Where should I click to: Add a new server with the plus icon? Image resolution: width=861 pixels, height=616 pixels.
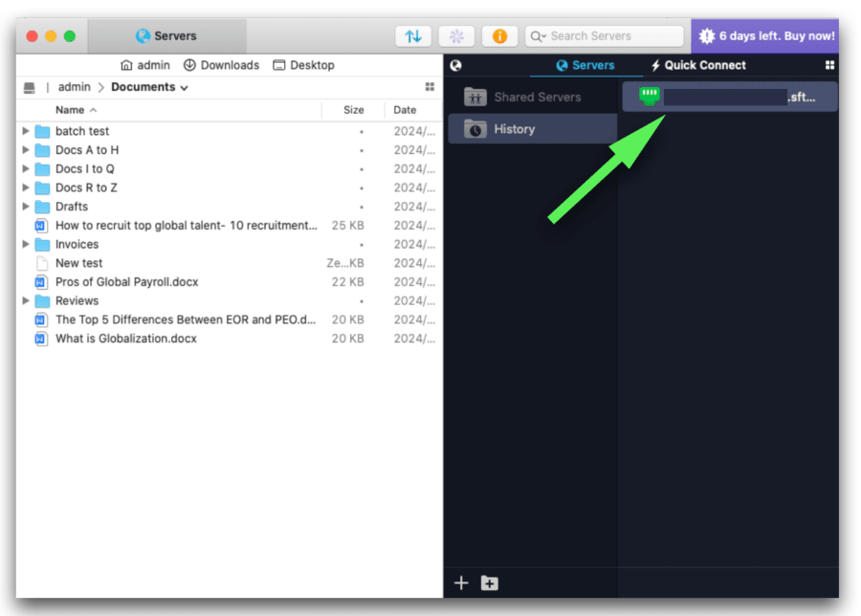[x=461, y=583]
